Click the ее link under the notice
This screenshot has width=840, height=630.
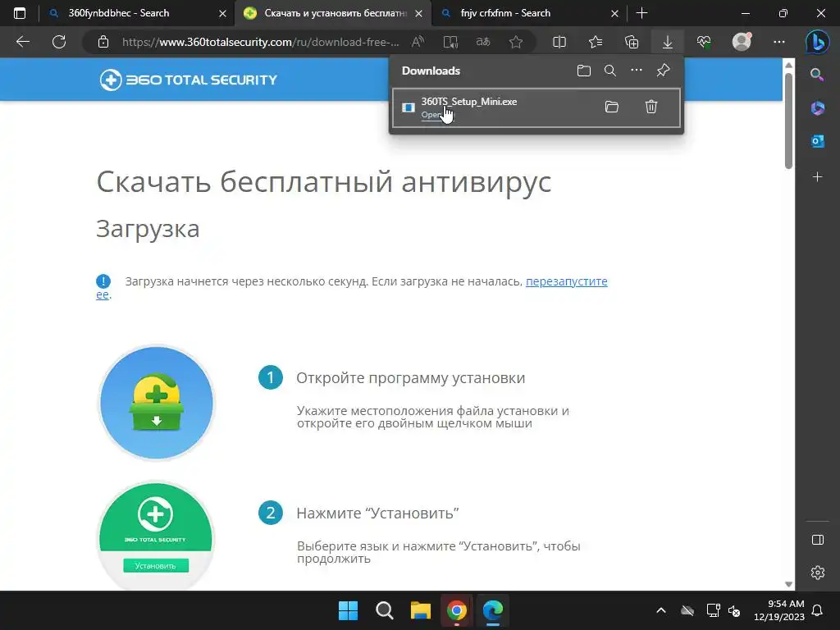coord(103,294)
